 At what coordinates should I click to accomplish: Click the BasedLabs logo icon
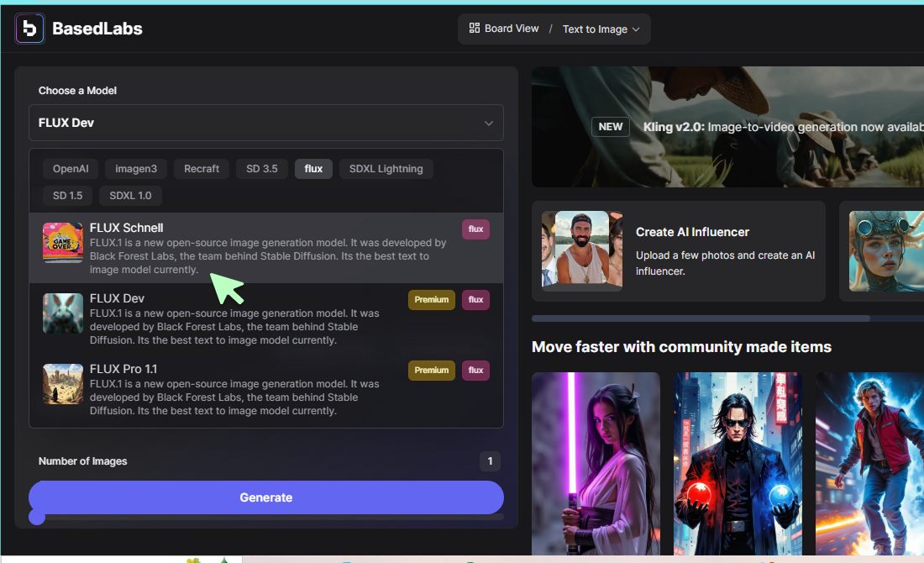point(29,29)
